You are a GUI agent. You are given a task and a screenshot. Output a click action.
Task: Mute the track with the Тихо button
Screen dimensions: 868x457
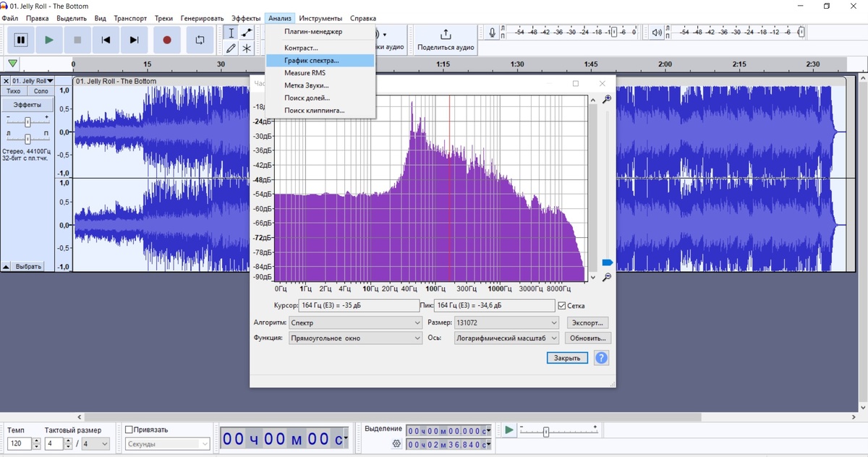pyautogui.click(x=14, y=91)
